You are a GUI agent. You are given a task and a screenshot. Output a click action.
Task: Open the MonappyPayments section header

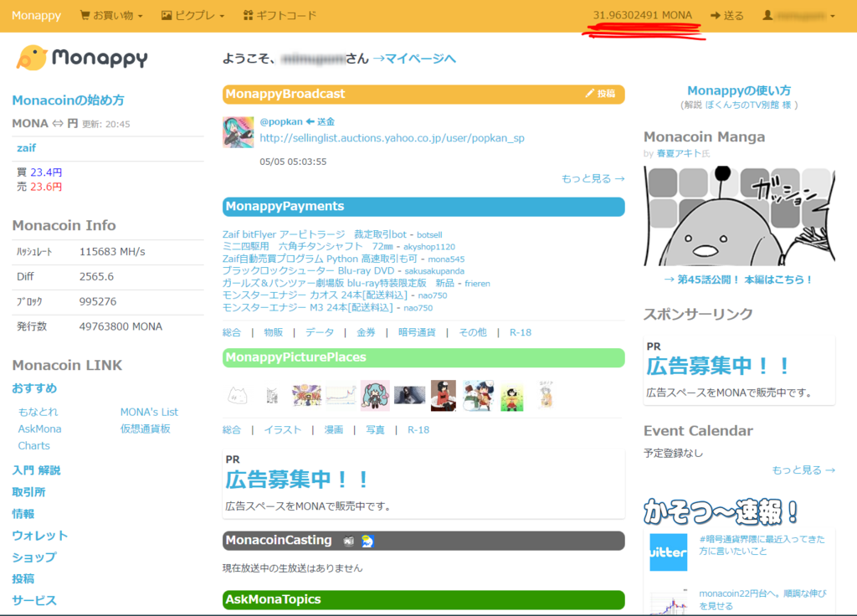[x=423, y=207]
